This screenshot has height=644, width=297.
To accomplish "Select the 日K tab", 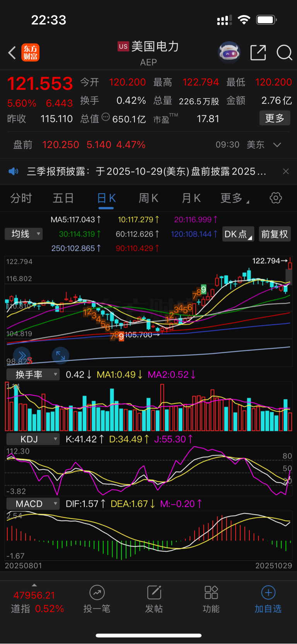I will click(106, 198).
